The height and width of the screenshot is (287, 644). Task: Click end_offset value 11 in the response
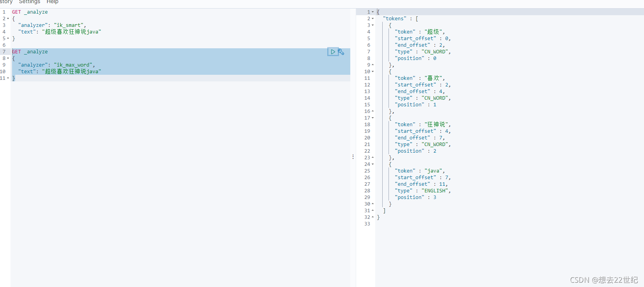(x=442, y=184)
